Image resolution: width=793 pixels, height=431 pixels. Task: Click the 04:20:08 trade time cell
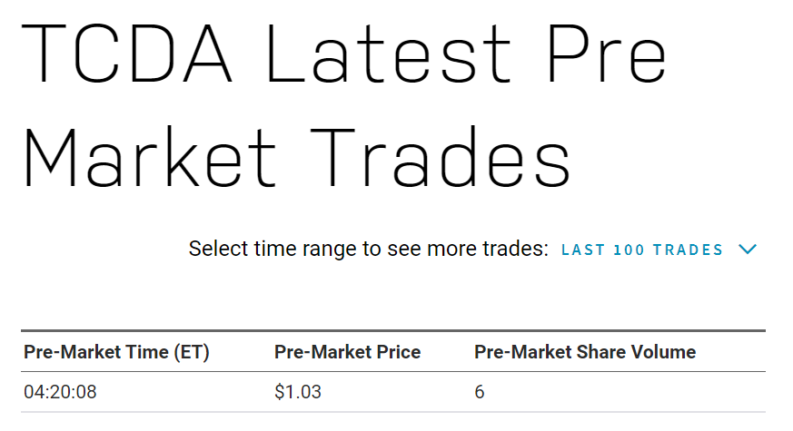(60, 392)
